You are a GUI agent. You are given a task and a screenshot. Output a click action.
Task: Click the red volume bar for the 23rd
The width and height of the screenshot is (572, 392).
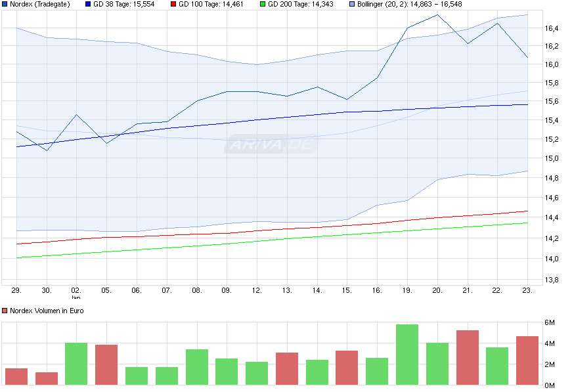click(527, 360)
